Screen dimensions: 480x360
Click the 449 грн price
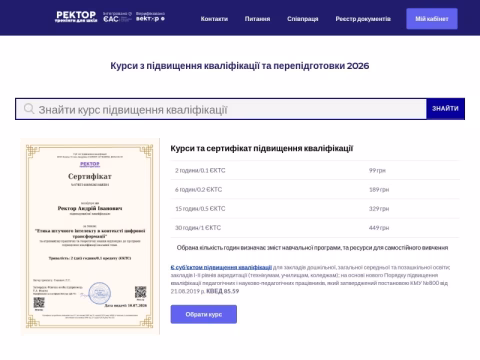click(x=379, y=228)
